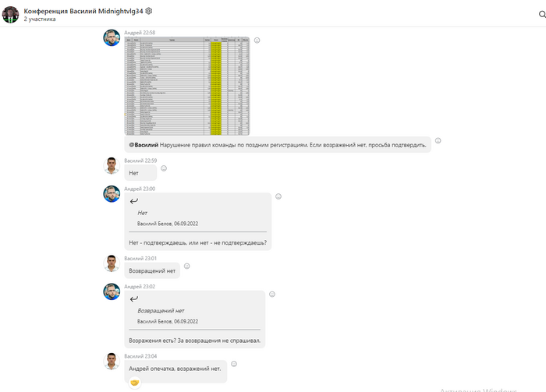Open Василий's avatar at 22:59
The image size is (546, 392).
pyautogui.click(x=112, y=165)
